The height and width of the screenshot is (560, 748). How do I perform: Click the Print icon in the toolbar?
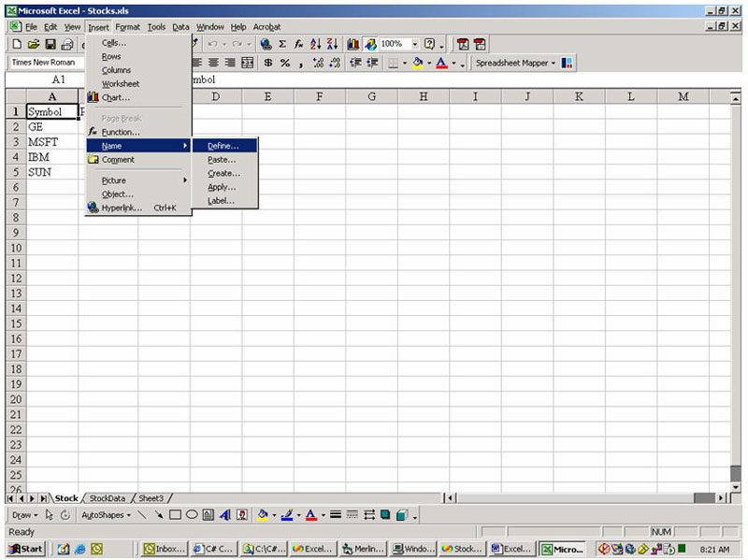click(x=67, y=44)
